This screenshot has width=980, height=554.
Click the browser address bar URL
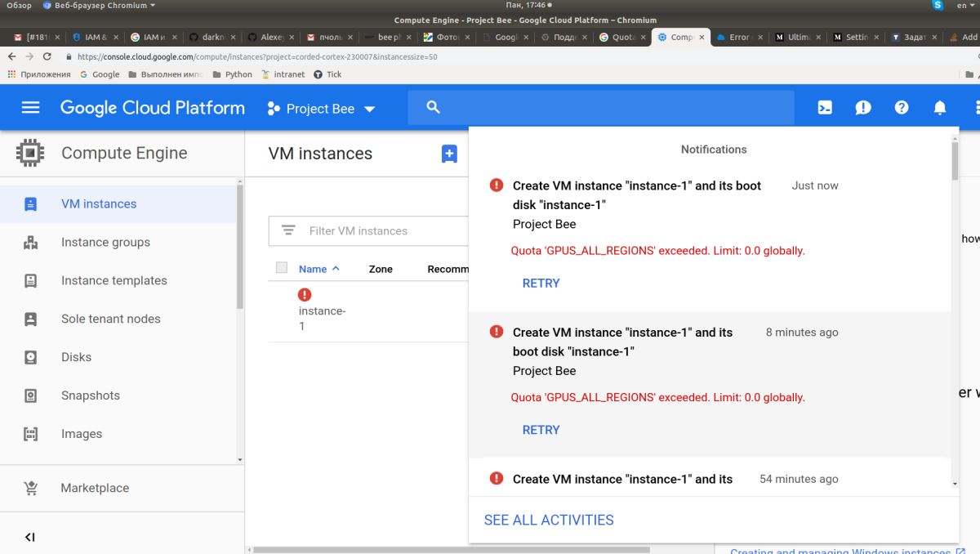[x=257, y=56]
